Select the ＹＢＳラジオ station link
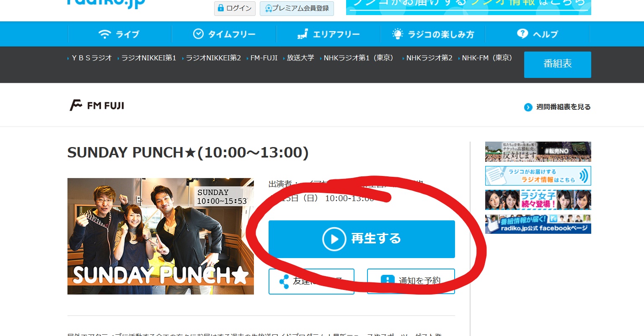The height and width of the screenshot is (336, 644). 91,58
